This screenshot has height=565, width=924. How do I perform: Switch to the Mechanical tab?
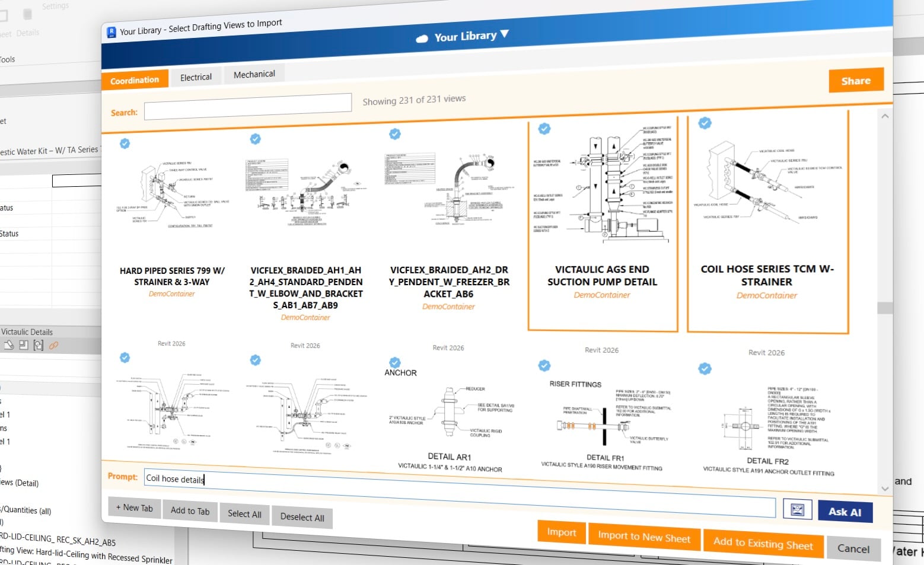coord(254,74)
